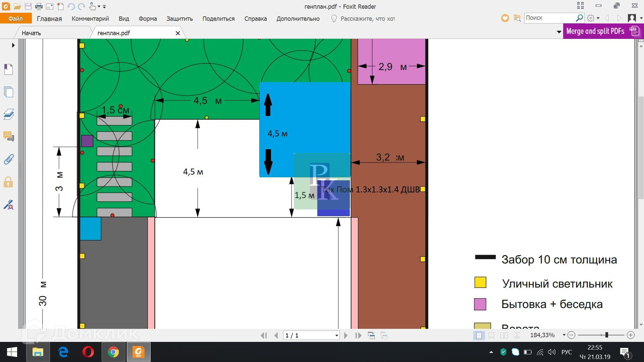The width and height of the screenshot is (644, 362).
Task: Click the zoom in plus button
Action: tap(631, 335)
